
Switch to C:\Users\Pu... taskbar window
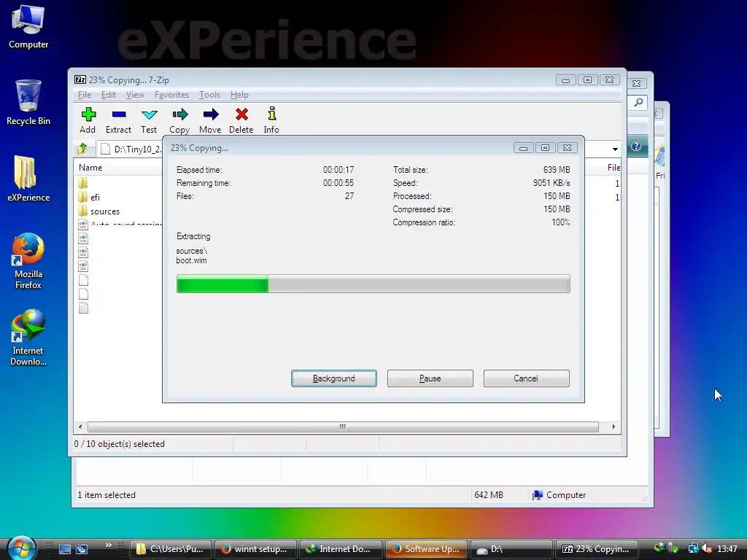[170, 549]
